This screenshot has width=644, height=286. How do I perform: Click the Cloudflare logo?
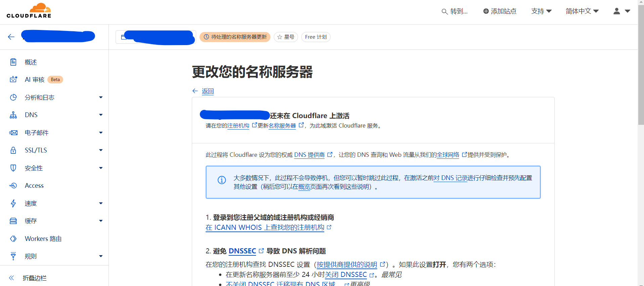pos(29,10)
